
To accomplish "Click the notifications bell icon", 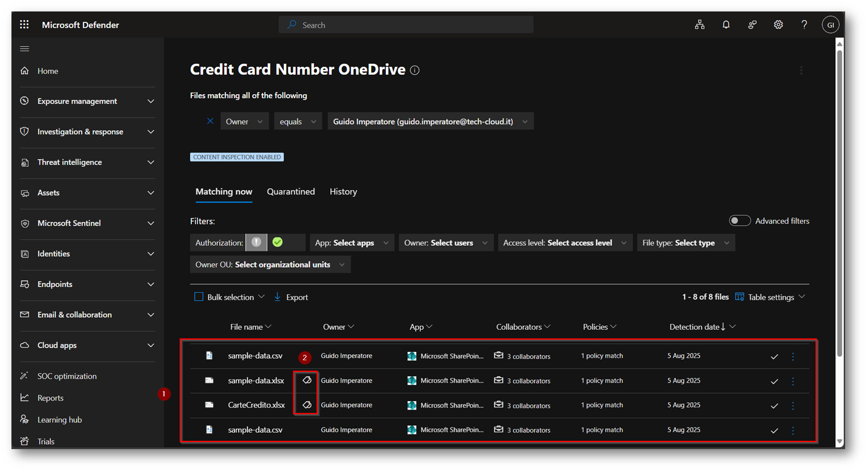I will coord(726,25).
